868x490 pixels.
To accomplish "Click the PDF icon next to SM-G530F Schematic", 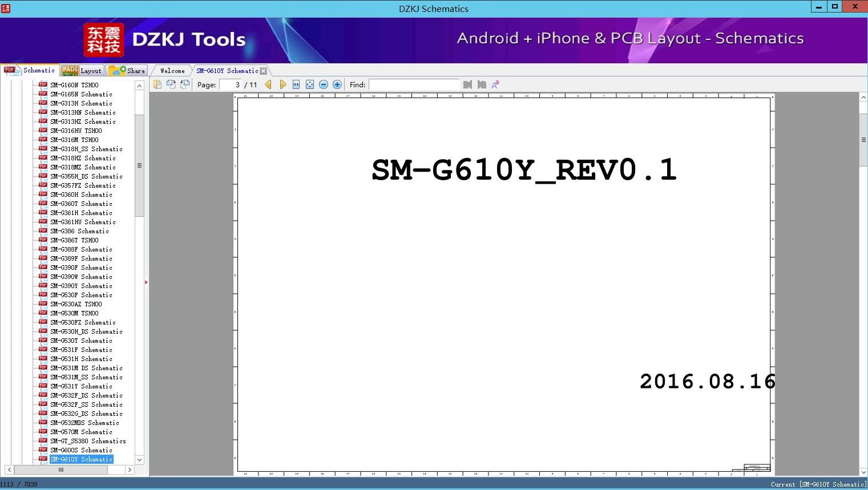I will point(43,294).
